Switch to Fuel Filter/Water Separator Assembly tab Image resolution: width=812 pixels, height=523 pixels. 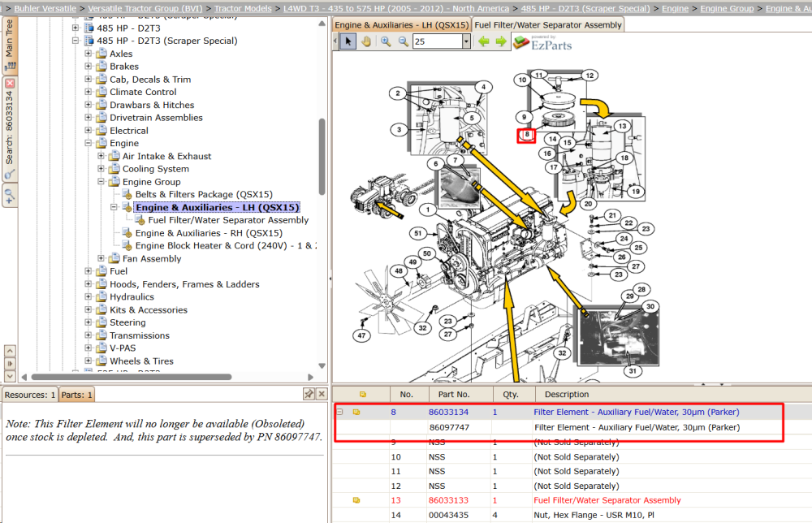548,25
